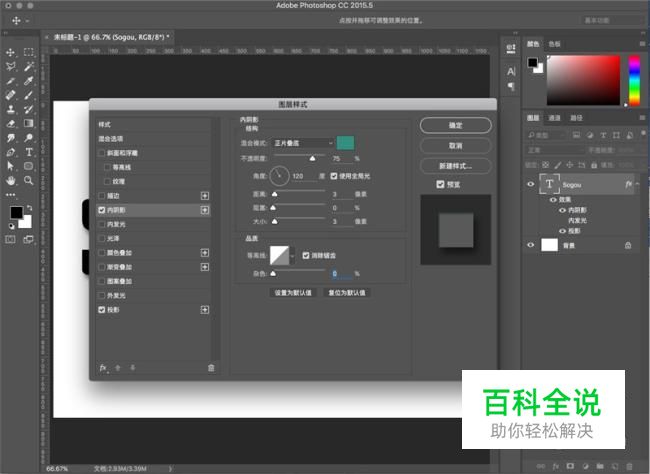The image size is (650, 474).
Task: Select the Rectangular Marquee tool
Action: 29,52
